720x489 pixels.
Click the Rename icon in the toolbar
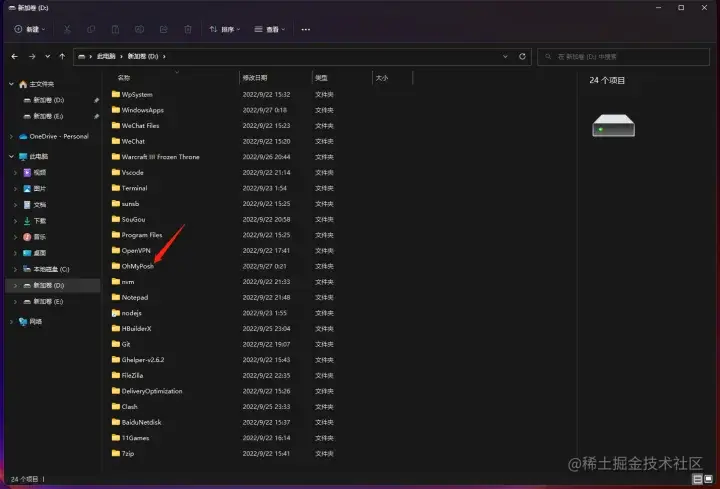click(139, 29)
